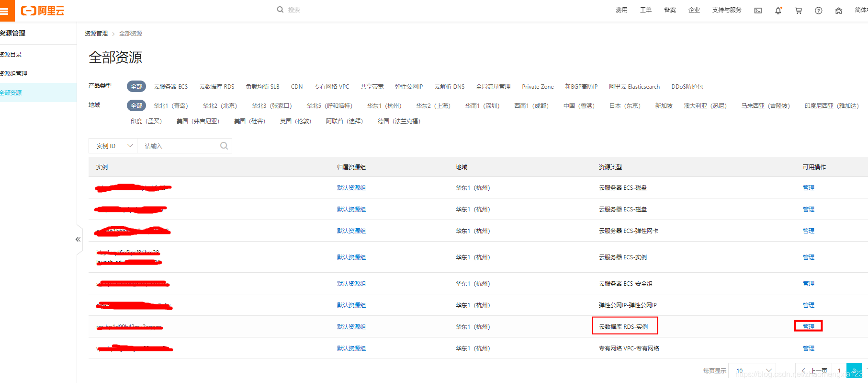Filter by 云数据库 RDS product type

[217, 87]
